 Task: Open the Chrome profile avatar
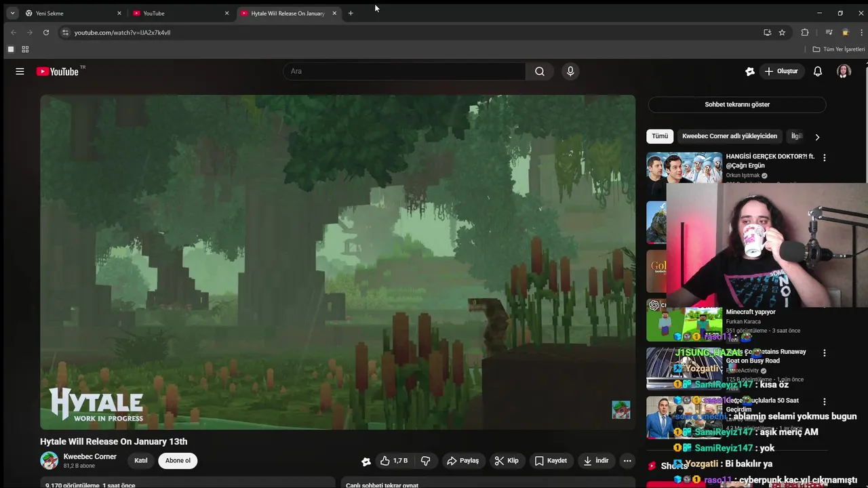point(846,32)
